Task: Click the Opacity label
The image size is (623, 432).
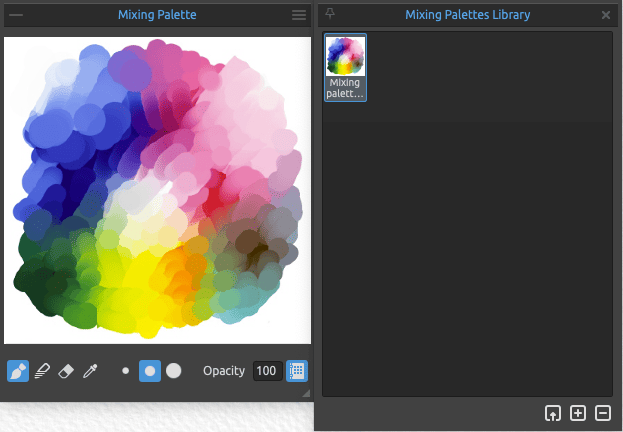Action: click(224, 371)
